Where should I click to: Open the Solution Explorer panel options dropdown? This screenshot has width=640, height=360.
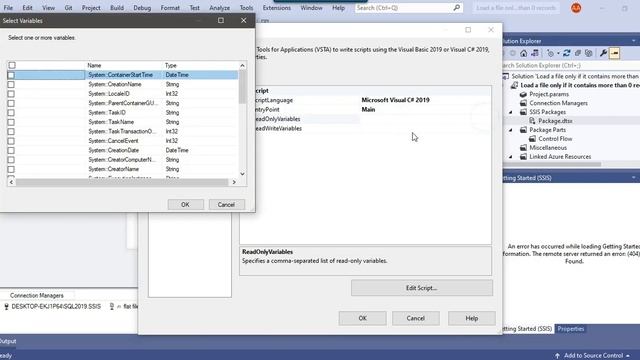(633, 41)
